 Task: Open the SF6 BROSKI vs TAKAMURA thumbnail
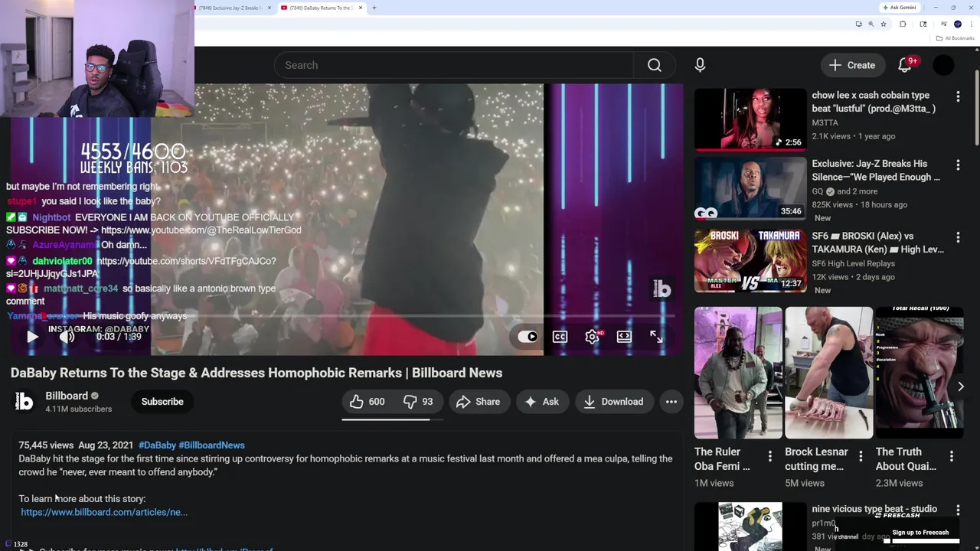(750, 260)
